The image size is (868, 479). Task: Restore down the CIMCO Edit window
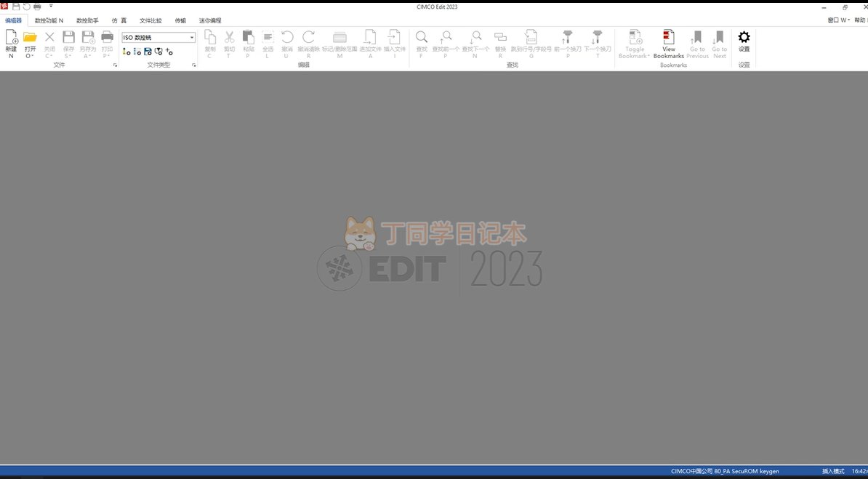[x=845, y=7]
